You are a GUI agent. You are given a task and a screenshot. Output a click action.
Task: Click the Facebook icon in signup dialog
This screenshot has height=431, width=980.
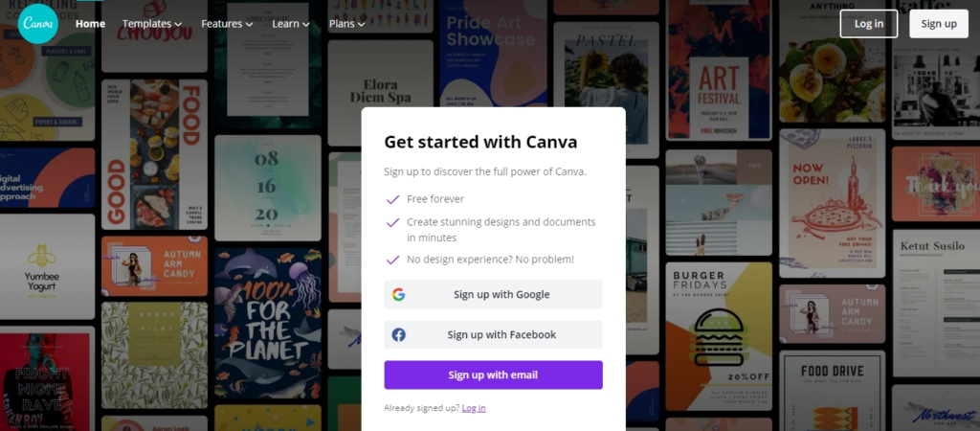[399, 334]
